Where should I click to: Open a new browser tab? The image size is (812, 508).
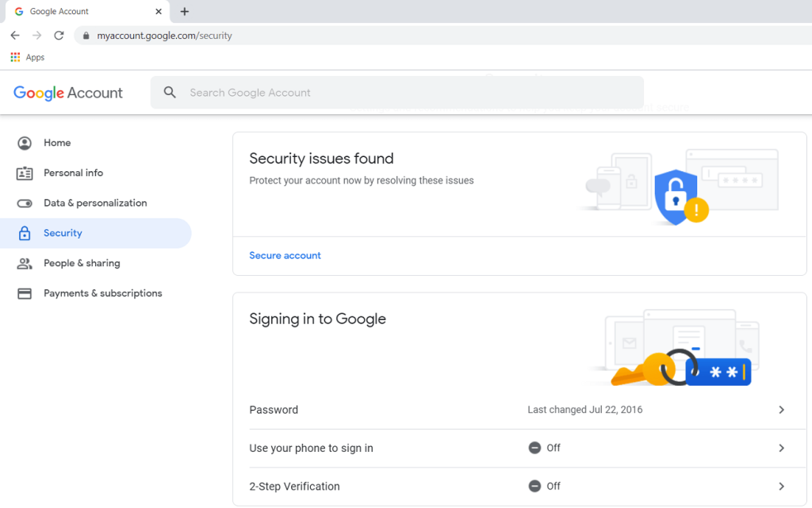pyautogui.click(x=185, y=12)
